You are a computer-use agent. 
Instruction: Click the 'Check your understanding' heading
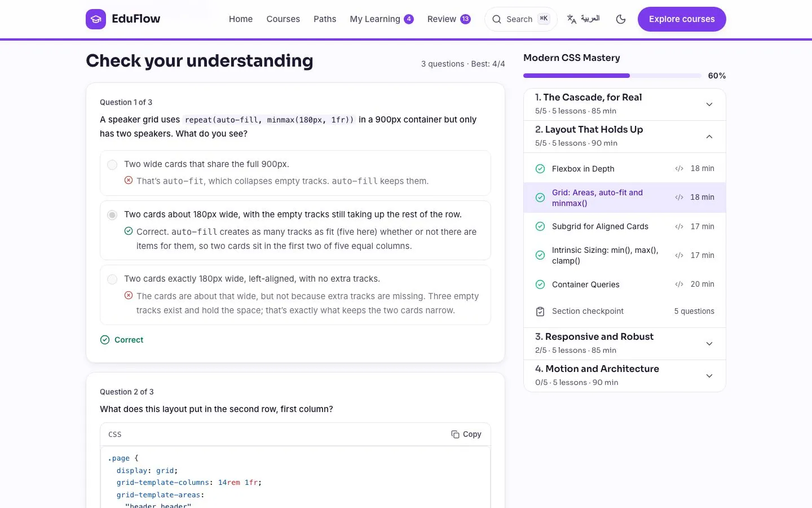pos(200,61)
